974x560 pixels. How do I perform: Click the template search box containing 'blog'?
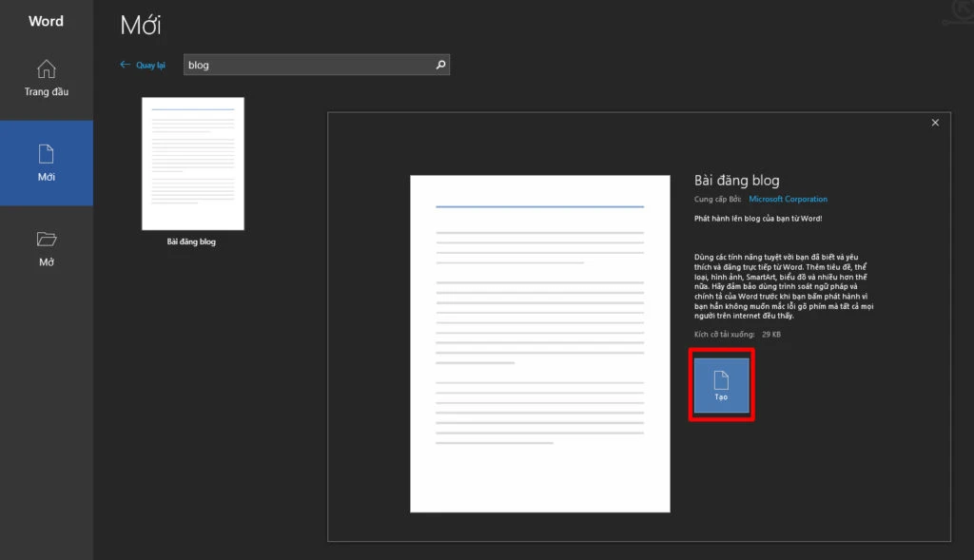(316, 65)
